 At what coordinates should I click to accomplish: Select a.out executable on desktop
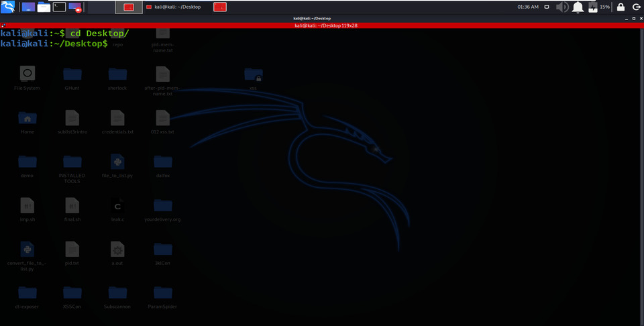coord(117,254)
